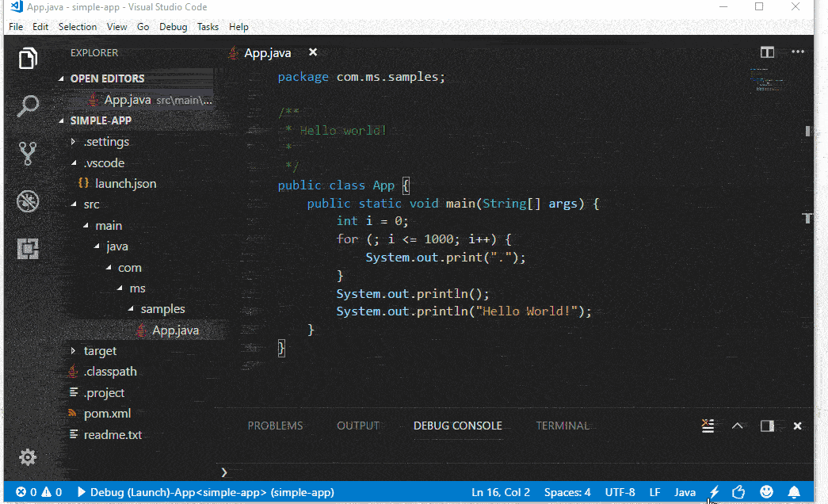Move the panel to the right side
The image size is (828, 504).
(x=767, y=426)
